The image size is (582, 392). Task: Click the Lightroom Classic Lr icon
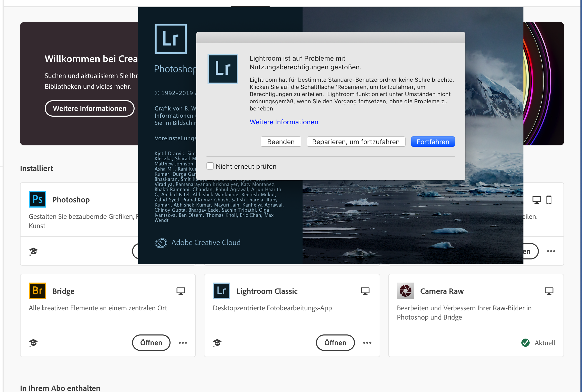(221, 291)
